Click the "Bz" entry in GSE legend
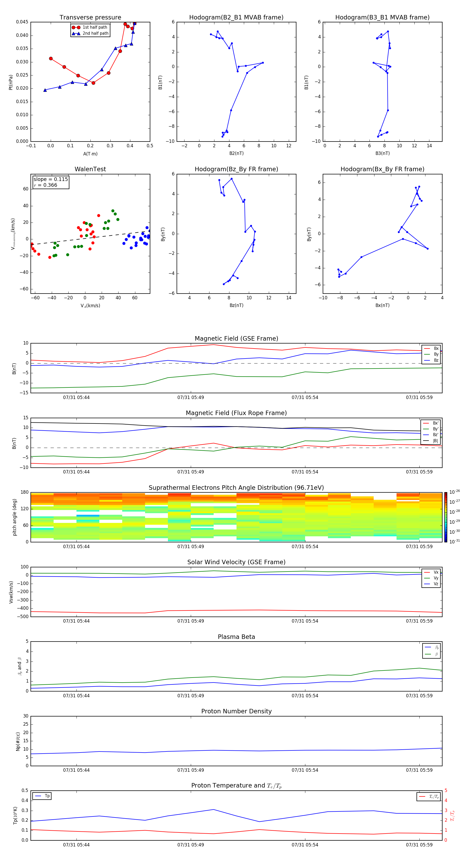This screenshot has width=473, height=868. (x=431, y=360)
